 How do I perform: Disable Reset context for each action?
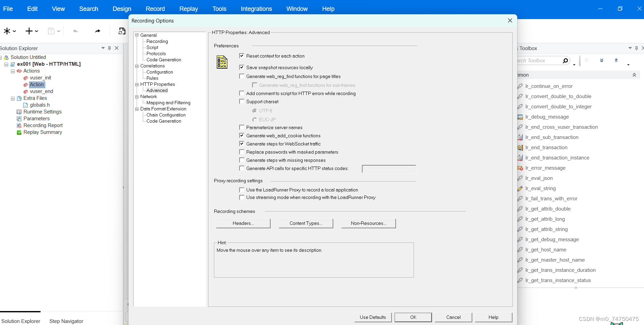pyautogui.click(x=242, y=56)
